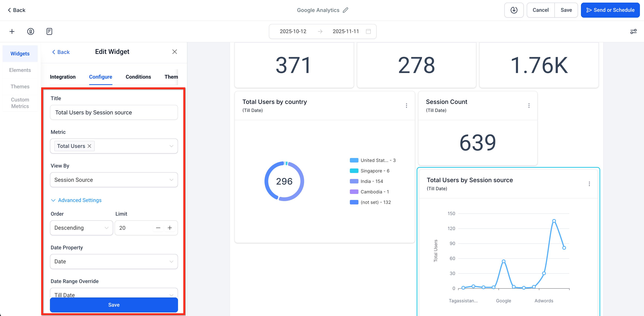Click the pencil edit icon beside Google Analytics
This screenshot has height=316, width=644.
346,10
